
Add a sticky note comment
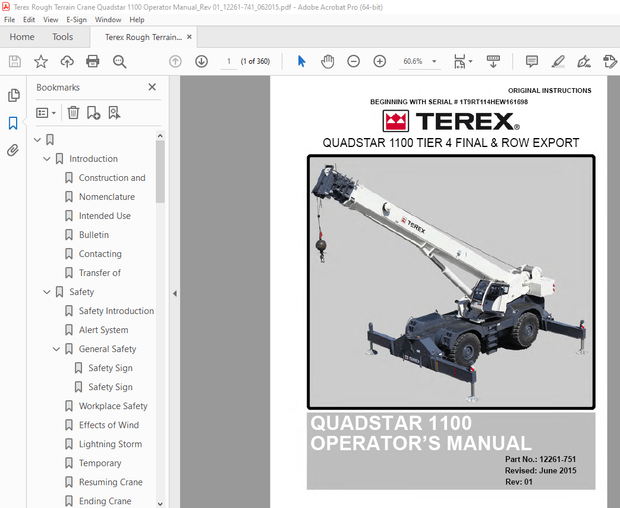coord(532,61)
